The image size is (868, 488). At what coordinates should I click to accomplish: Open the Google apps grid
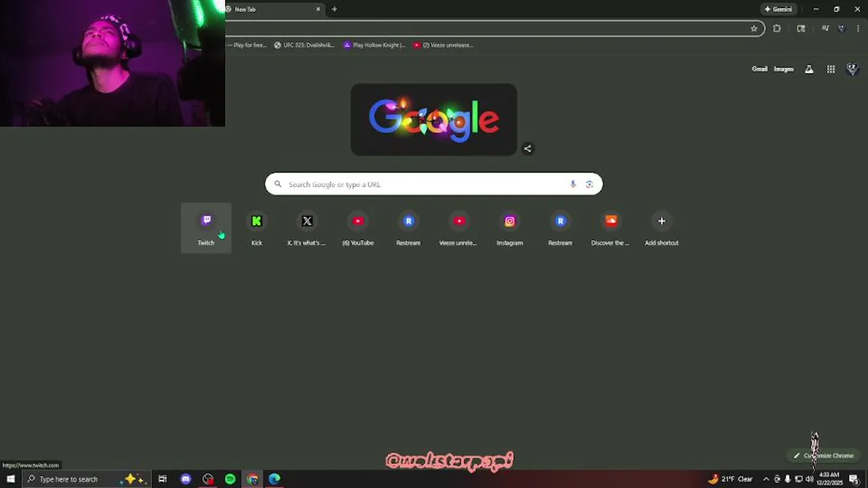831,69
